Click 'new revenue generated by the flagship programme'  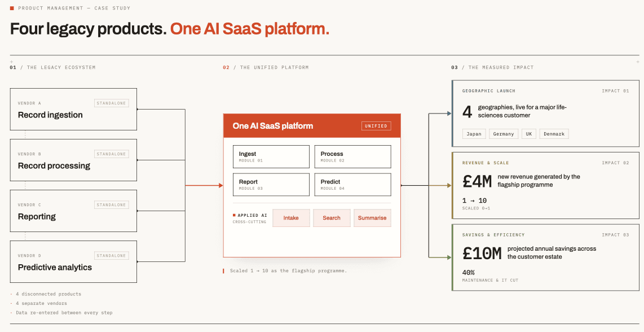click(539, 181)
